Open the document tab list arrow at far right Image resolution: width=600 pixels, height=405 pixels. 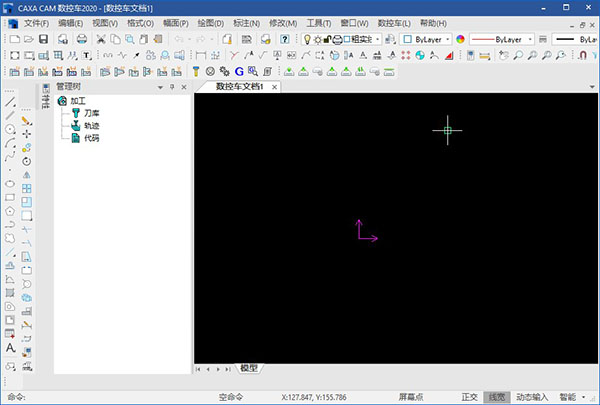click(592, 87)
